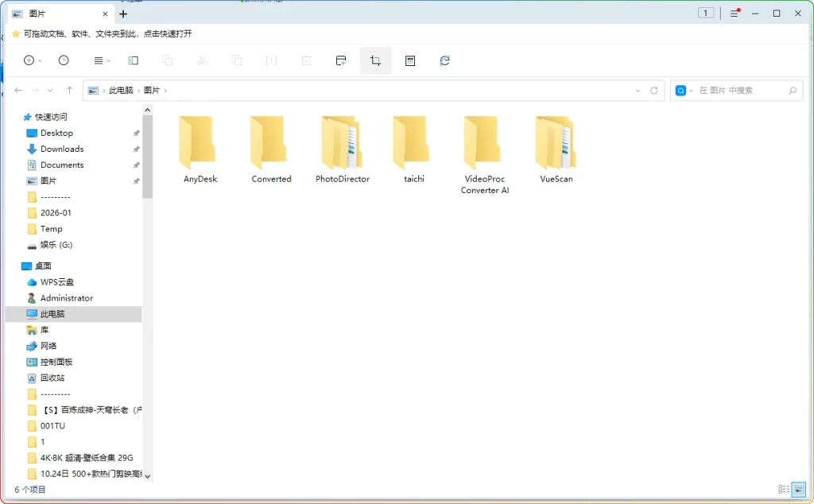The height and width of the screenshot is (504, 814).
Task: Open the address bar history dropdown
Action: [638, 90]
